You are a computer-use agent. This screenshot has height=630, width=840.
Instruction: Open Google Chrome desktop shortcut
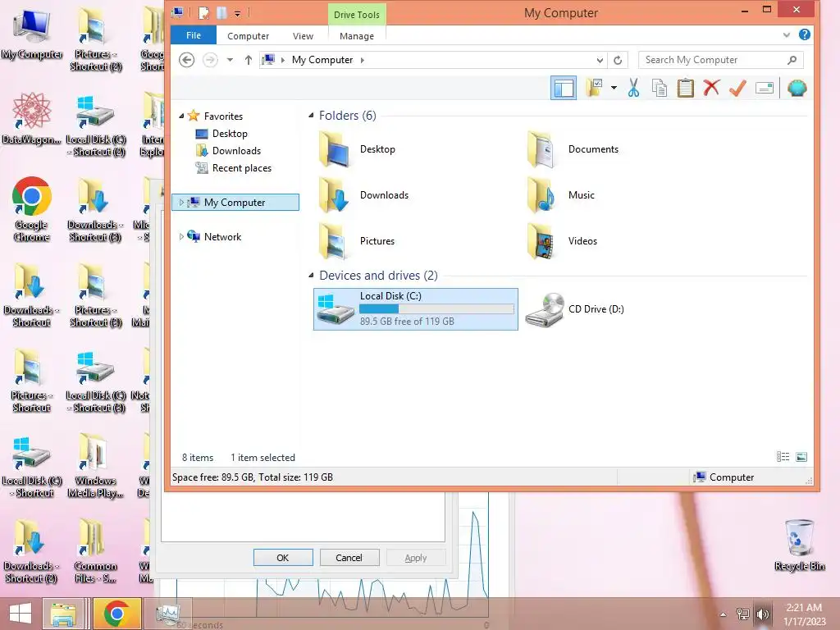coord(32,209)
